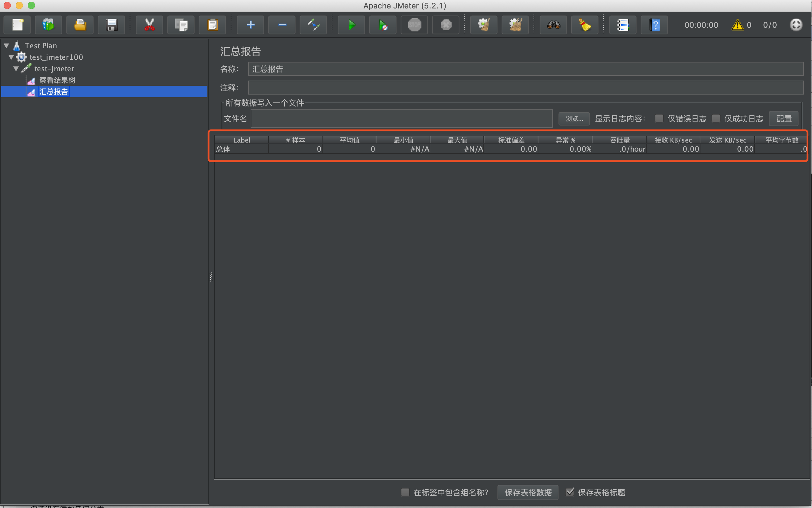
Task: Click the 平均值 column header
Action: tap(349, 140)
